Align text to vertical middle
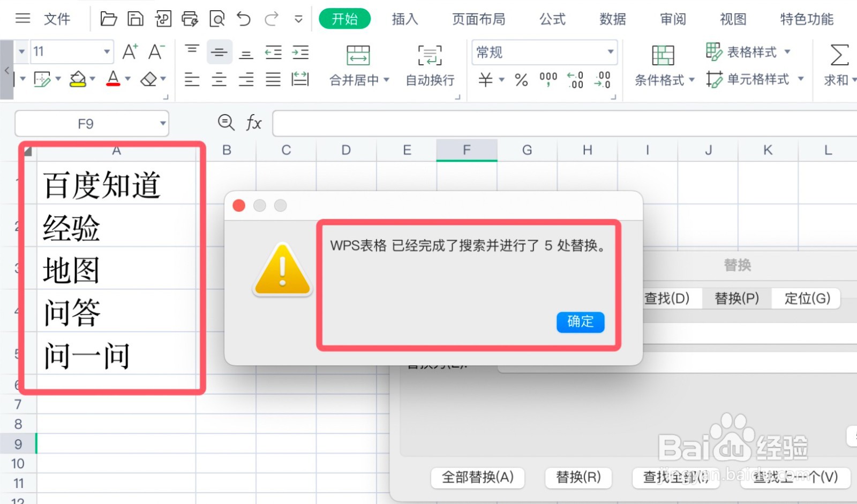 (x=219, y=52)
